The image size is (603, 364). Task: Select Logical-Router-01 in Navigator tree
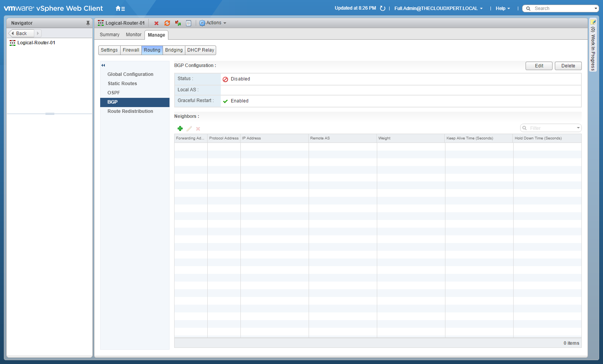coord(36,43)
